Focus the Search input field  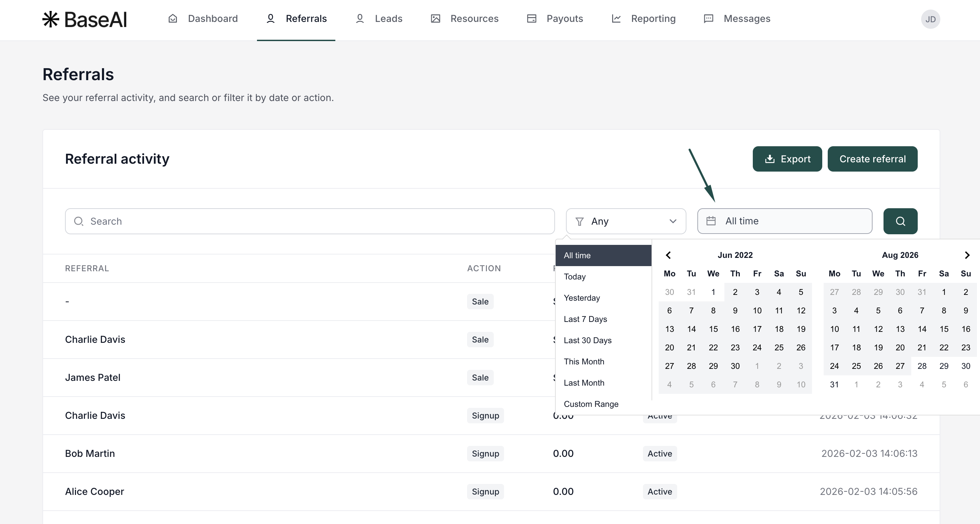[x=310, y=221]
